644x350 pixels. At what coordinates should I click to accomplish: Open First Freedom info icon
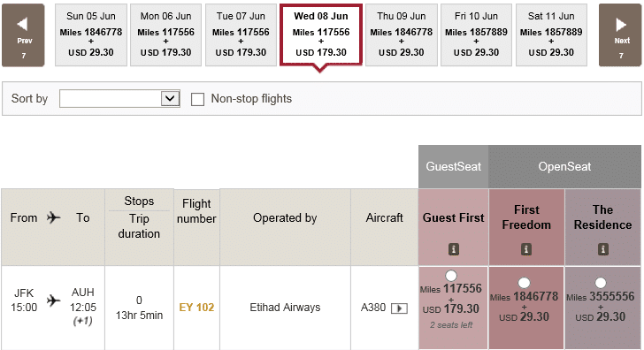tap(526, 249)
